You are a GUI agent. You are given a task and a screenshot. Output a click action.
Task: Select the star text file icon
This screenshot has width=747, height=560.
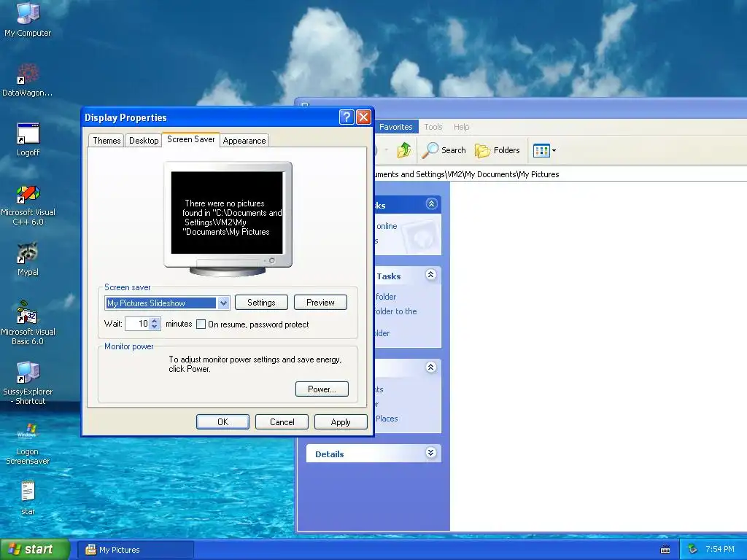(x=28, y=497)
